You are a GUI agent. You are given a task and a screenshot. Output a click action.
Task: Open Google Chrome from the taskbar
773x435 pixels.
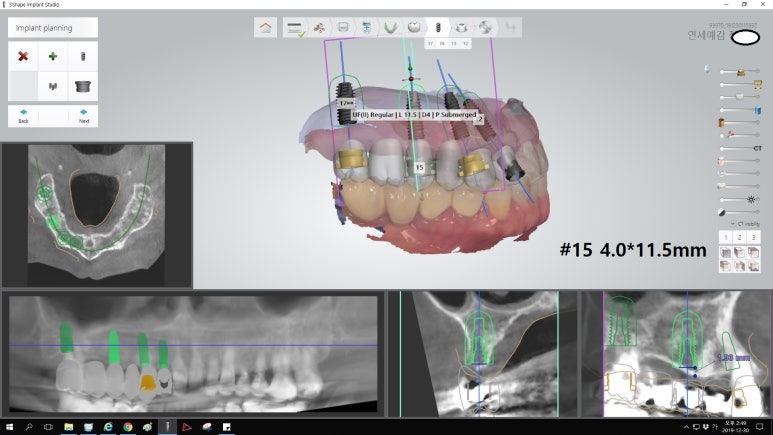click(x=128, y=427)
